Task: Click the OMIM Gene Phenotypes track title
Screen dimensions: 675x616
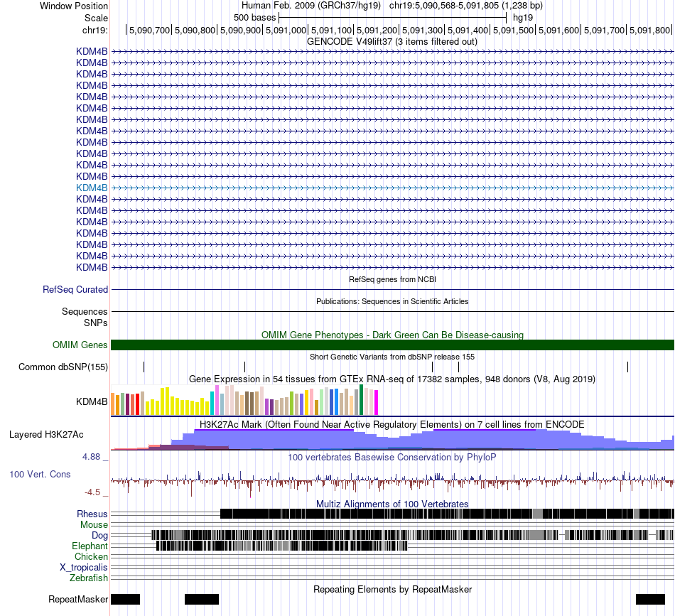Action: [x=392, y=335]
